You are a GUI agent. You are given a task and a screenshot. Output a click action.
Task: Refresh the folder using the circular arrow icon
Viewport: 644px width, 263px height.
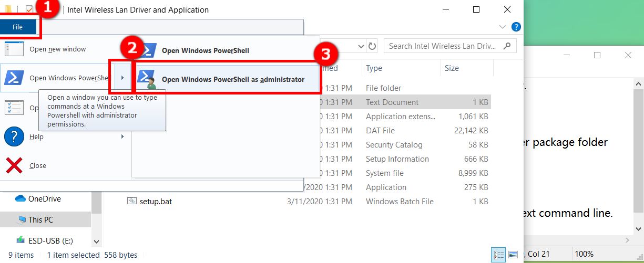[372, 46]
